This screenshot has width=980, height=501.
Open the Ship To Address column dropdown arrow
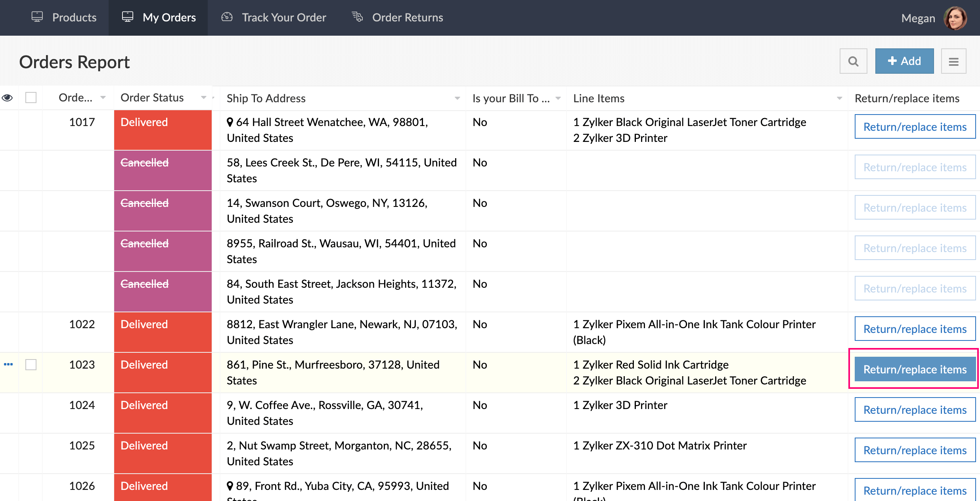[x=457, y=98]
